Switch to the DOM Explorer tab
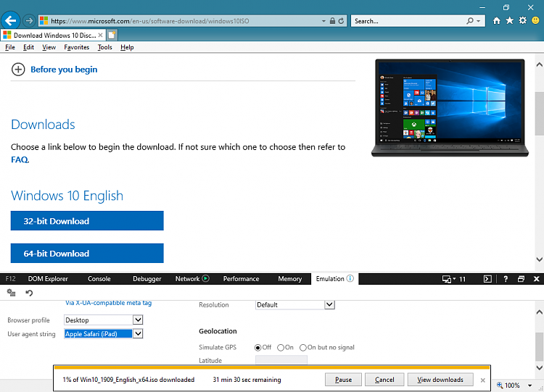Viewport: 544px width, 392px height. pyautogui.click(x=48, y=279)
